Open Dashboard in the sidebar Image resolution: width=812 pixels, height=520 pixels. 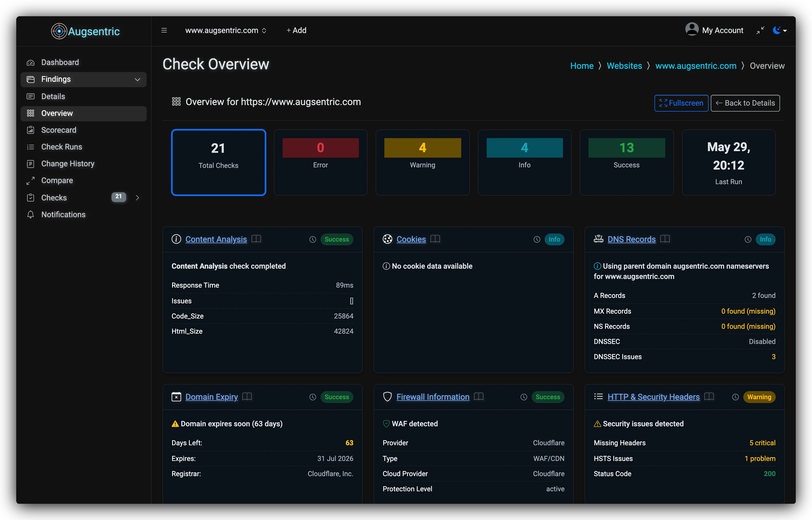click(83, 63)
